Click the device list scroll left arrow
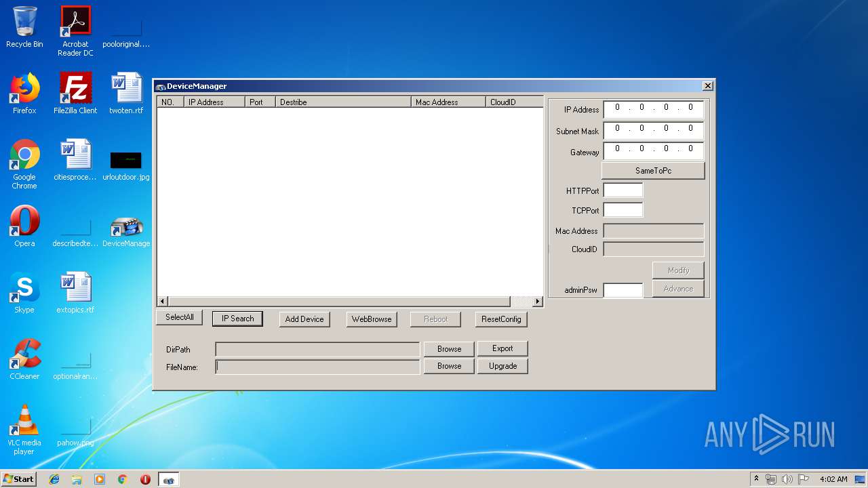Image resolution: width=868 pixels, height=488 pixels. (162, 302)
